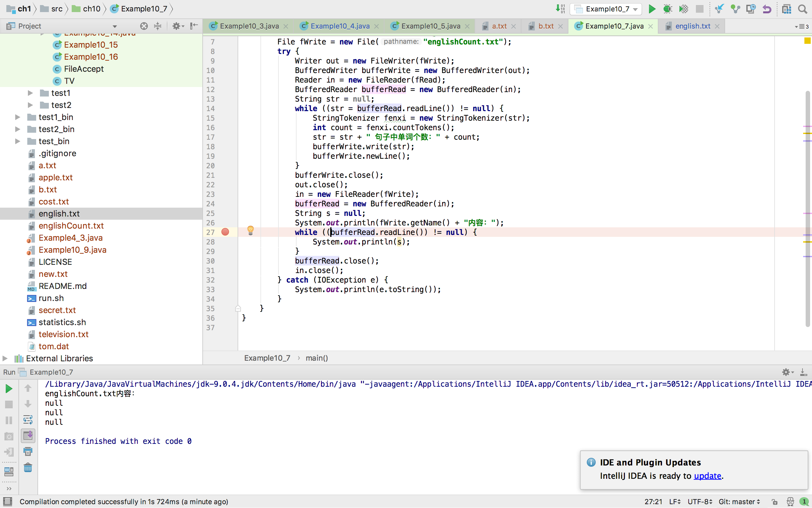Click the Run panel down-stack-trace arrow
Screen dimensions: 812x508
[x=28, y=404]
